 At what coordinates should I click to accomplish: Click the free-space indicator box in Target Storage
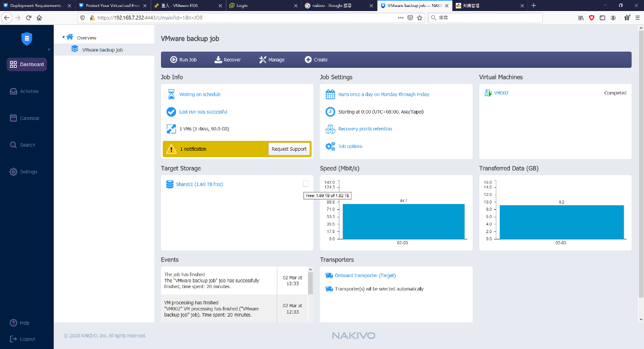tap(305, 183)
